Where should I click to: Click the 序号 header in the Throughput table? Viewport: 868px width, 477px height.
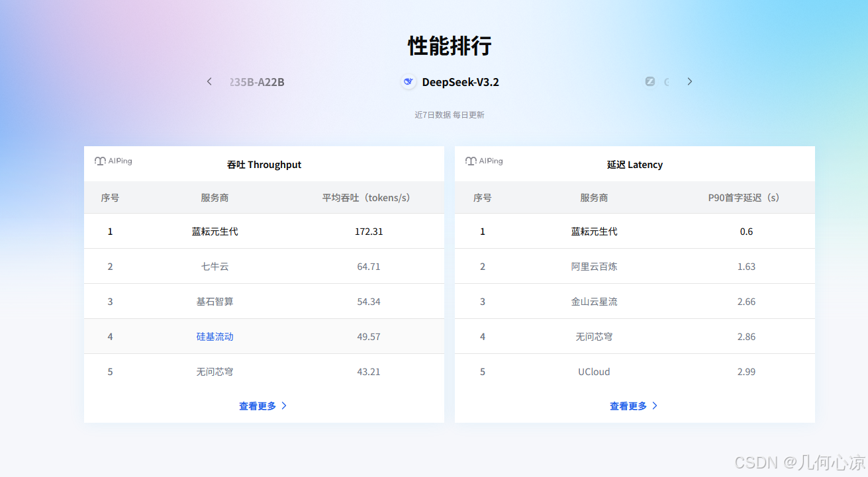coord(110,198)
